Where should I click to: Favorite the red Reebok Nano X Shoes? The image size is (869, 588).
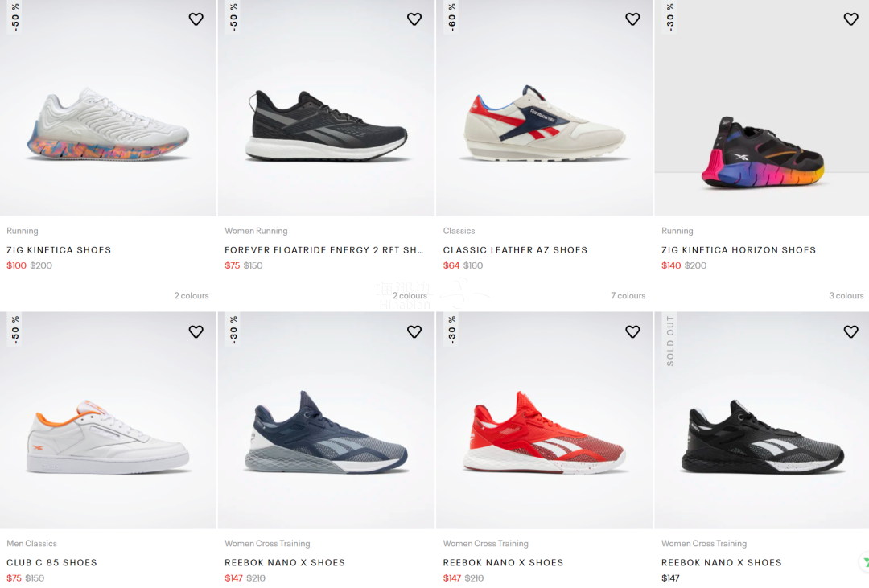click(x=632, y=331)
